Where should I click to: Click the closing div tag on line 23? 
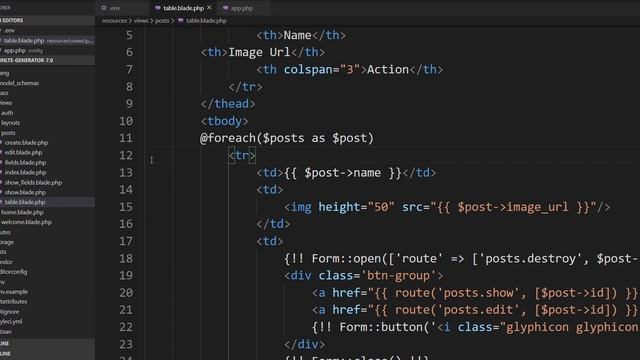304,344
